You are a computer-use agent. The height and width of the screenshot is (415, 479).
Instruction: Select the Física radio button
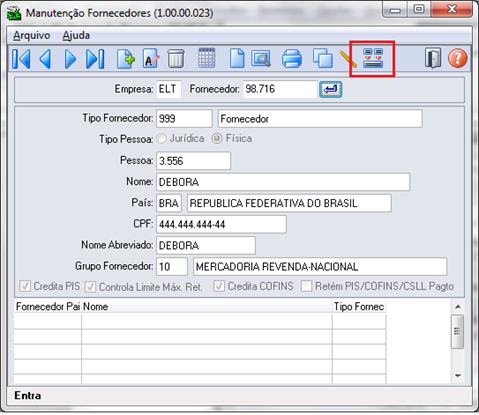217,138
